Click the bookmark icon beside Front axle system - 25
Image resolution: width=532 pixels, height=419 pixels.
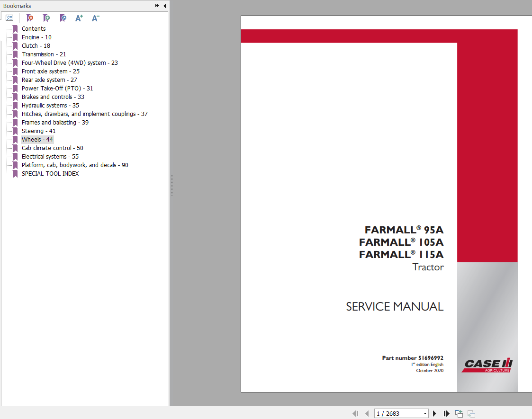tap(15, 71)
